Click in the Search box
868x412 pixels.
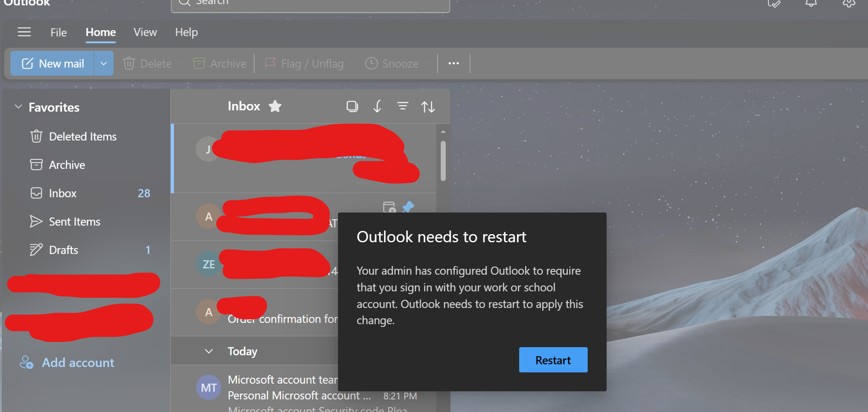point(311,4)
